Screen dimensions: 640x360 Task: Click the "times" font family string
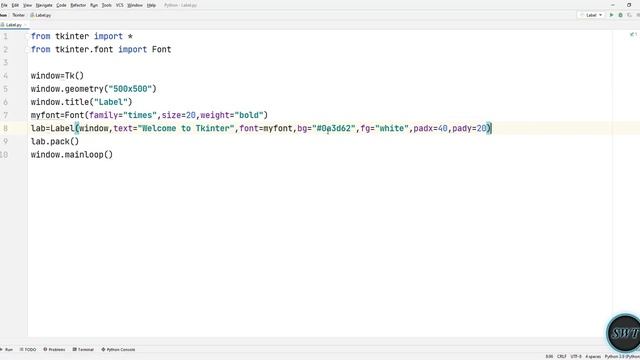tap(140, 115)
